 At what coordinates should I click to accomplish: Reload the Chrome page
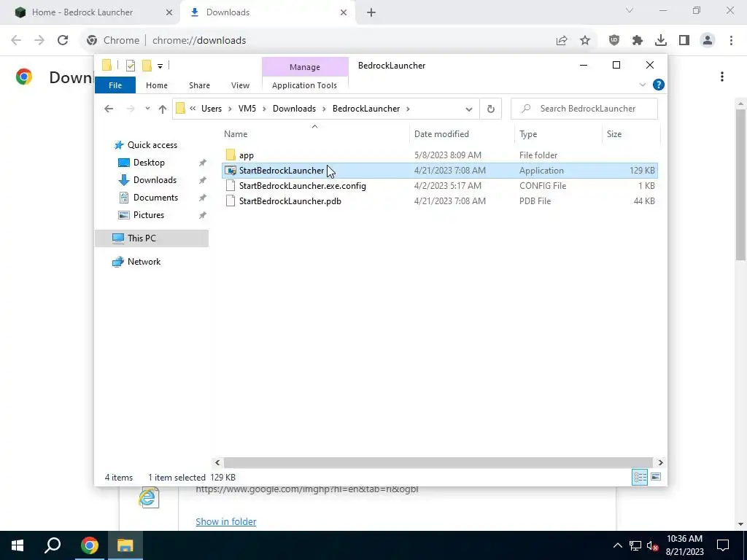(63, 41)
